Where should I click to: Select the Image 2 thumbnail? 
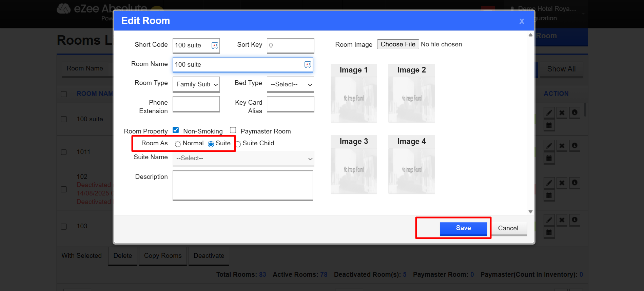tap(412, 93)
